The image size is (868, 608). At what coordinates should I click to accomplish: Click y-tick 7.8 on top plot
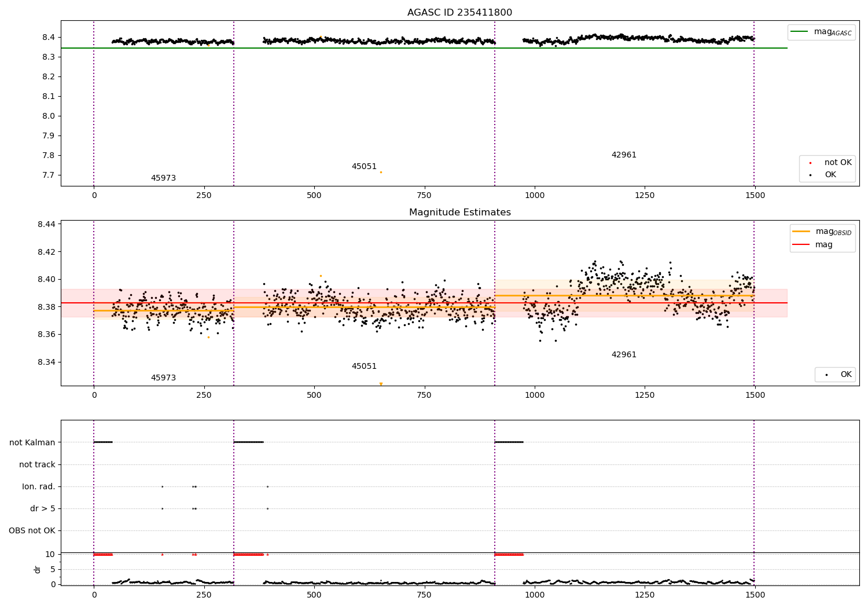pos(49,156)
